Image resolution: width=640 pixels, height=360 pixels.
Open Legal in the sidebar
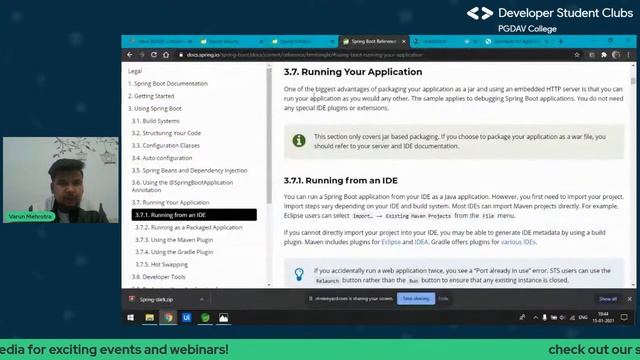point(135,71)
